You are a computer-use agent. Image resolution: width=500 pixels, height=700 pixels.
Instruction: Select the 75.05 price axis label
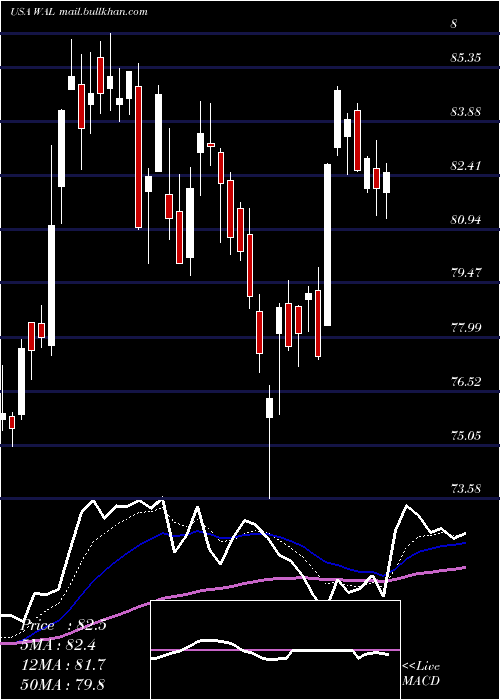point(466,435)
